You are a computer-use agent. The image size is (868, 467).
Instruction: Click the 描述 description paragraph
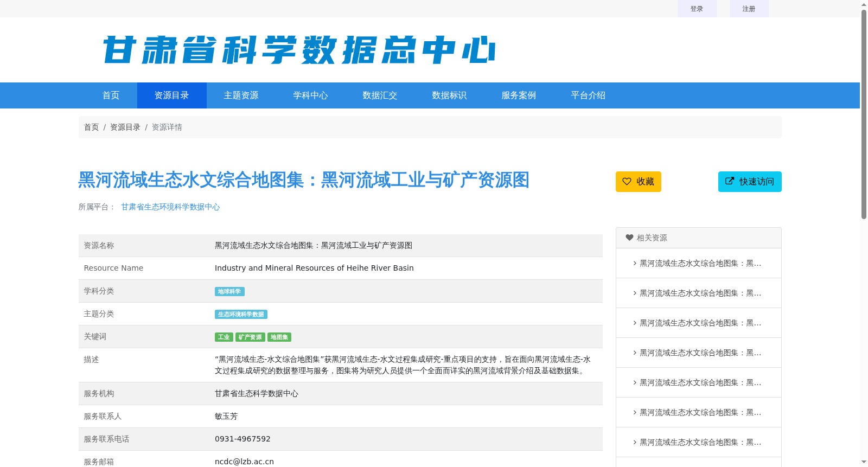coord(403,365)
